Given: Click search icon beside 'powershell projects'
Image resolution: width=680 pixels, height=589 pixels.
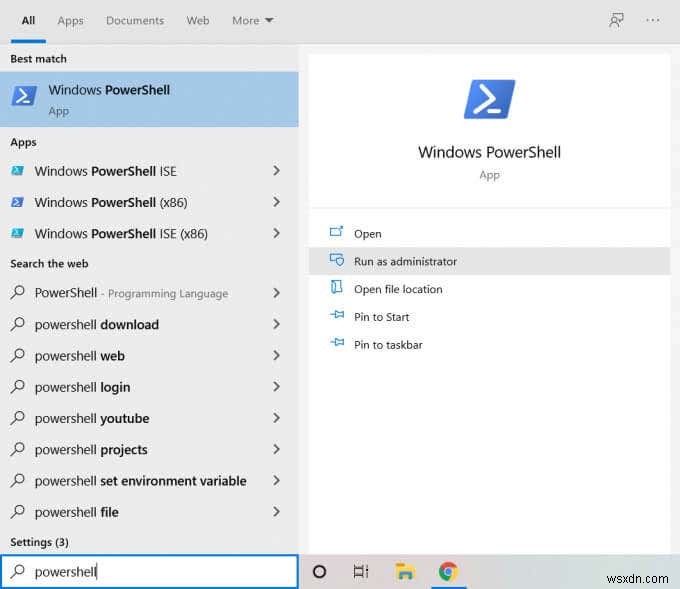Looking at the screenshot, I should [x=17, y=449].
